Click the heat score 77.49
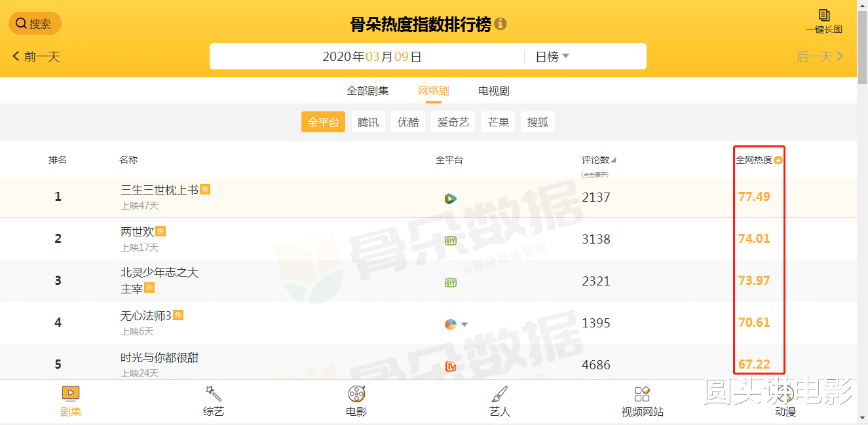Screen dimensions: 868x425 754,196
